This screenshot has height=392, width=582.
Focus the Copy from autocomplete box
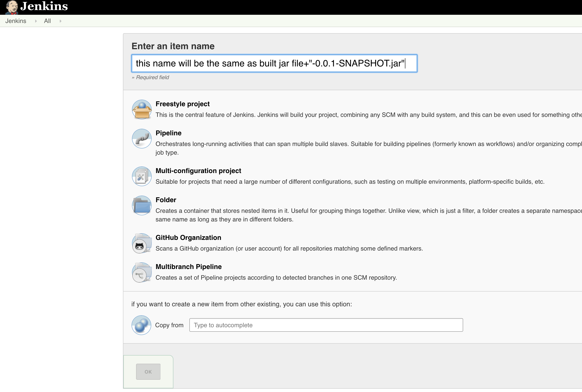[326, 325]
